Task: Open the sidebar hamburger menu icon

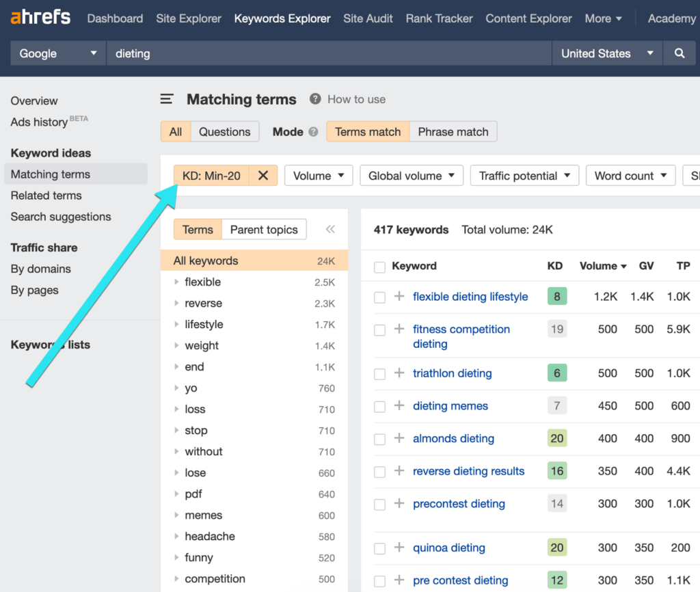Action: [167, 98]
